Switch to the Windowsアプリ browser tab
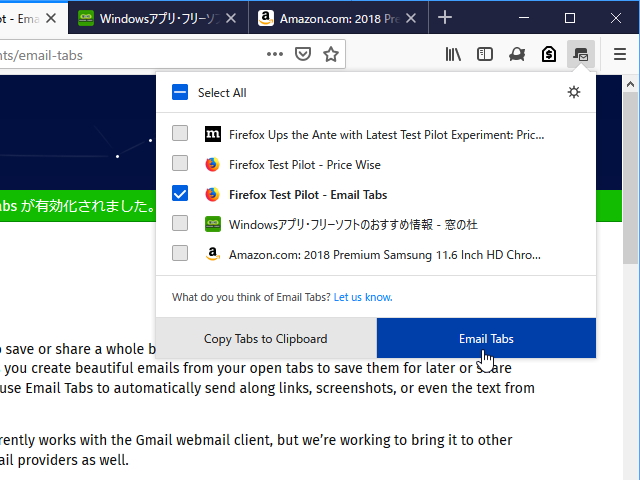Image resolution: width=640 pixels, height=480 pixels. coord(158,18)
